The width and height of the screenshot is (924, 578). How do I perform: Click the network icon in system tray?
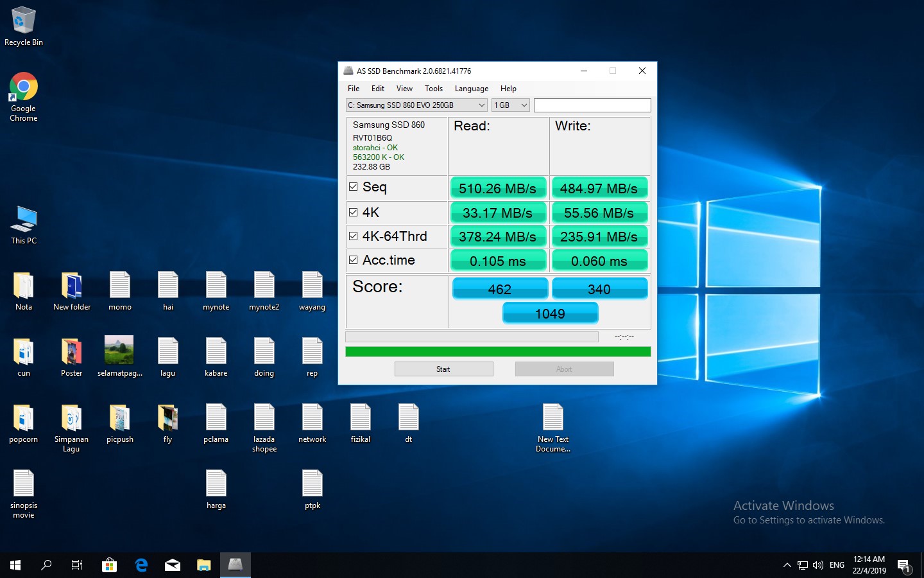[x=803, y=565]
